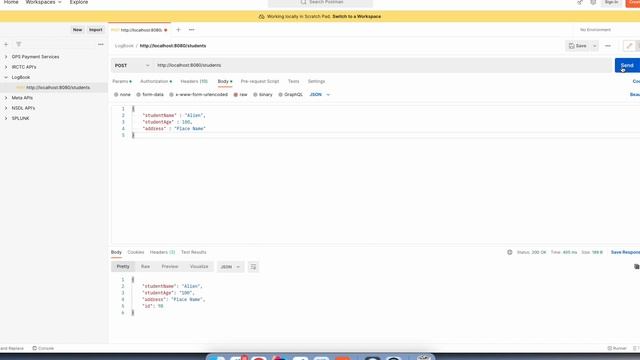Expand the Meta APIs collection
Image resolution: width=640 pixels, height=360 pixels.
[6, 98]
